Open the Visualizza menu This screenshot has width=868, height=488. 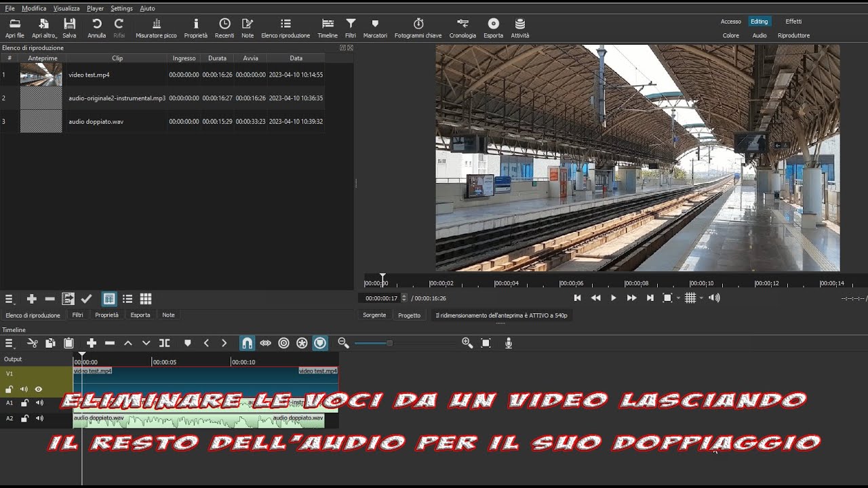click(x=66, y=8)
